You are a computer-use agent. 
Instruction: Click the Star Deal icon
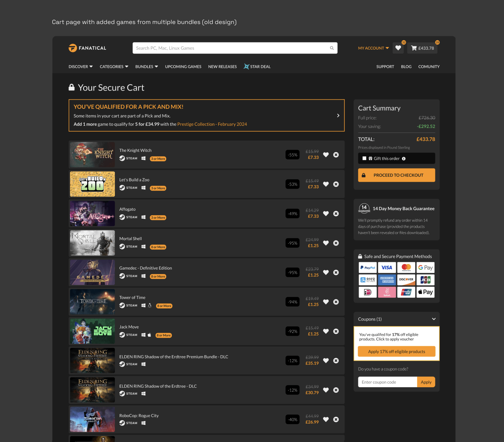246,66
